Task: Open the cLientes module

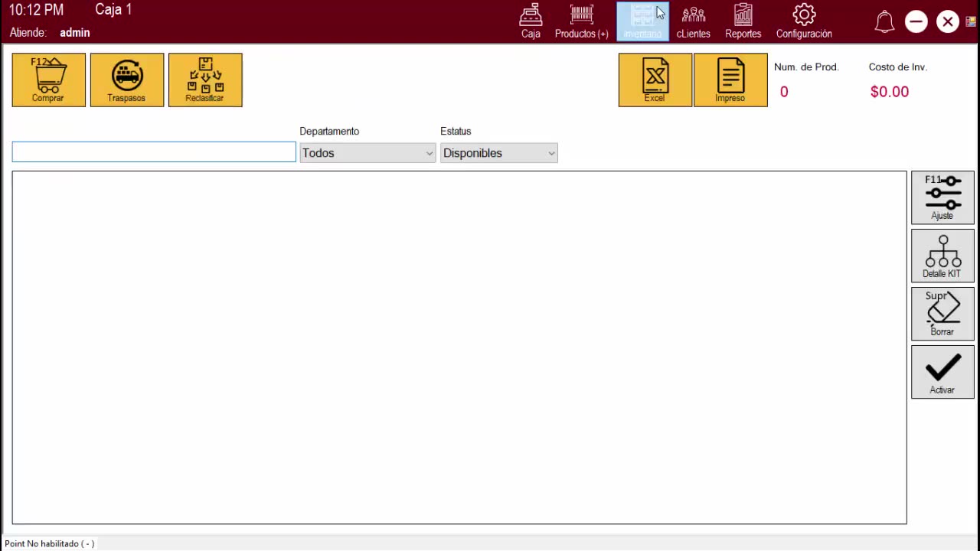Action: [694, 21]
